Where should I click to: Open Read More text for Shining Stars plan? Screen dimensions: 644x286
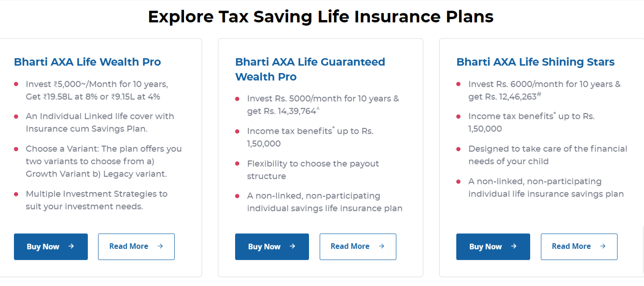pos(571,246)
